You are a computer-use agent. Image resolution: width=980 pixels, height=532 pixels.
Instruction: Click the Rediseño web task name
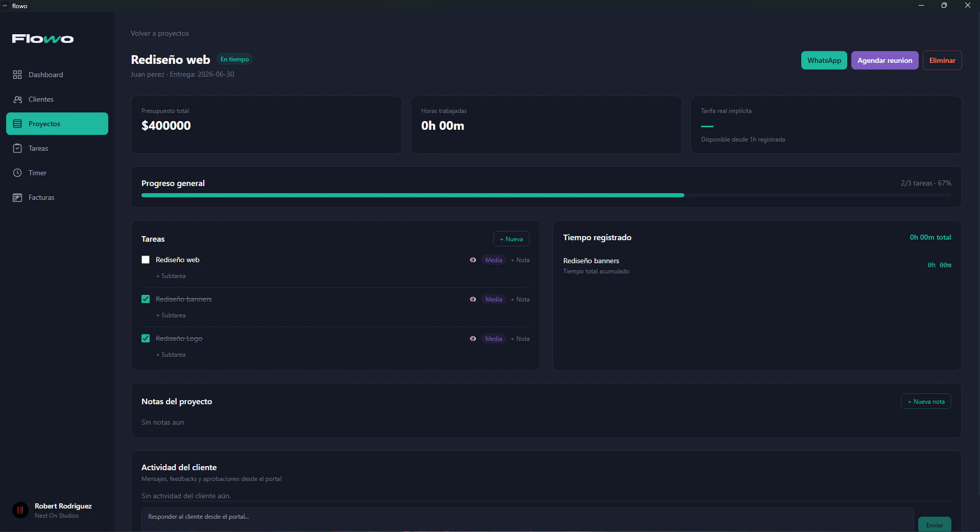tap(177, 260)
